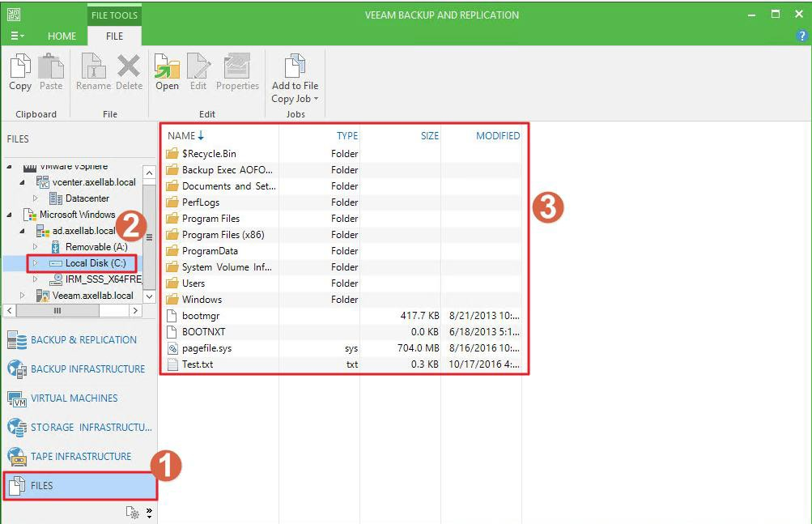Image resolution: width=812 pixels, height=524 pixels.
Task: Go to the Virtual Machines view
Action: 74,398
